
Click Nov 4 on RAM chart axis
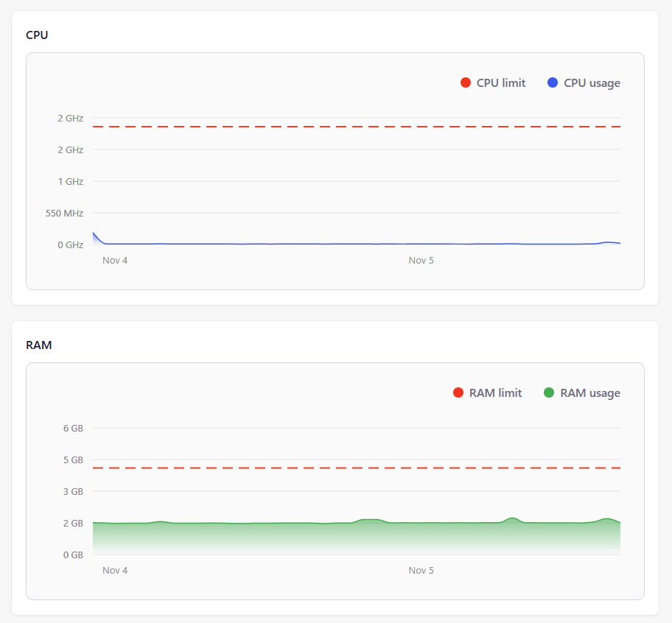coord(115,570)
